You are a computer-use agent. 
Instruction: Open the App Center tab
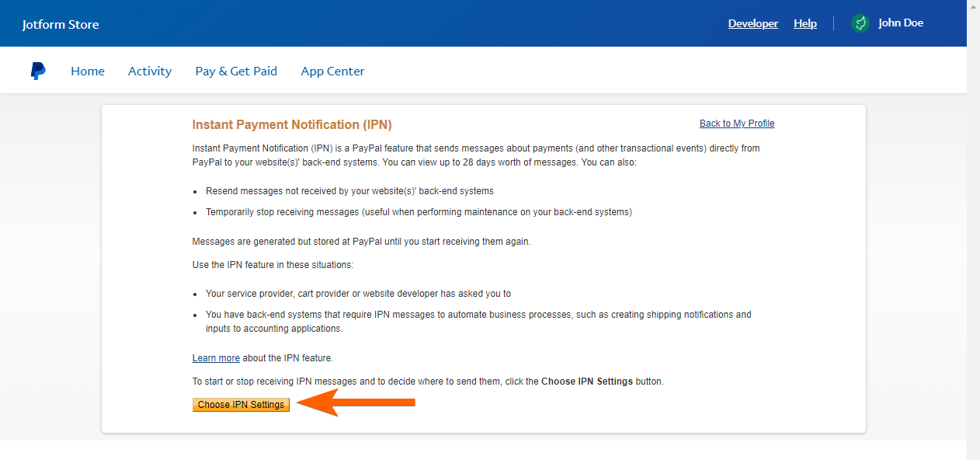[x=332, y=71]
